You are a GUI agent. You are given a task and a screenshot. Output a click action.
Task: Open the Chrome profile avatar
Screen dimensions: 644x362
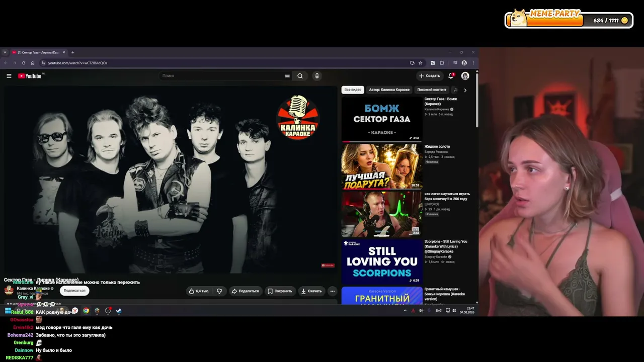(464, 63)
